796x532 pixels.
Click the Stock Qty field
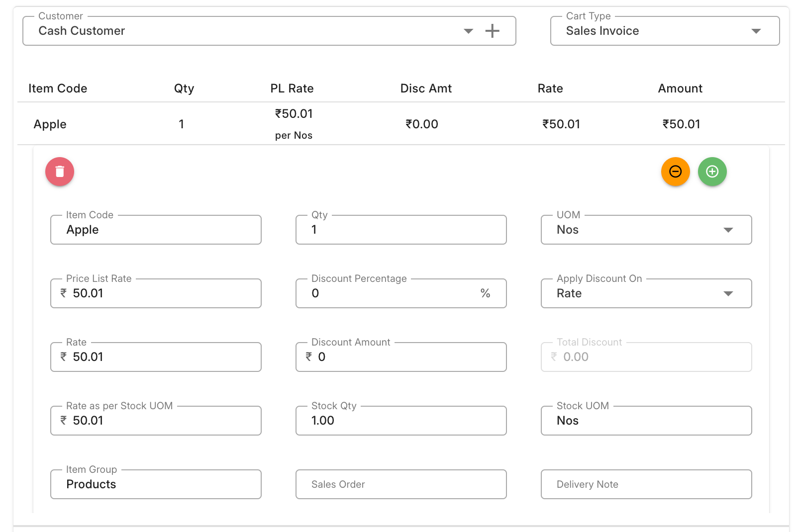(x=401, y=421)
